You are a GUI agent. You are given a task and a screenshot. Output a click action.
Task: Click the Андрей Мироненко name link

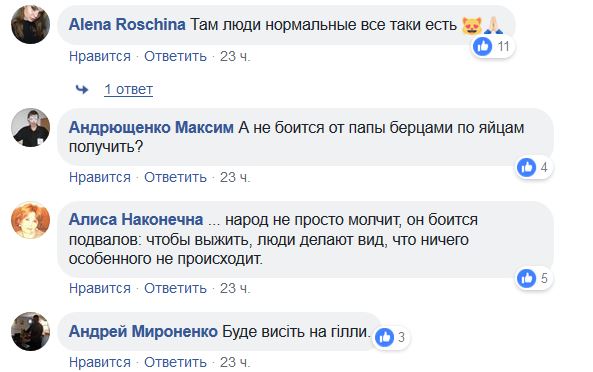point(143,332)
